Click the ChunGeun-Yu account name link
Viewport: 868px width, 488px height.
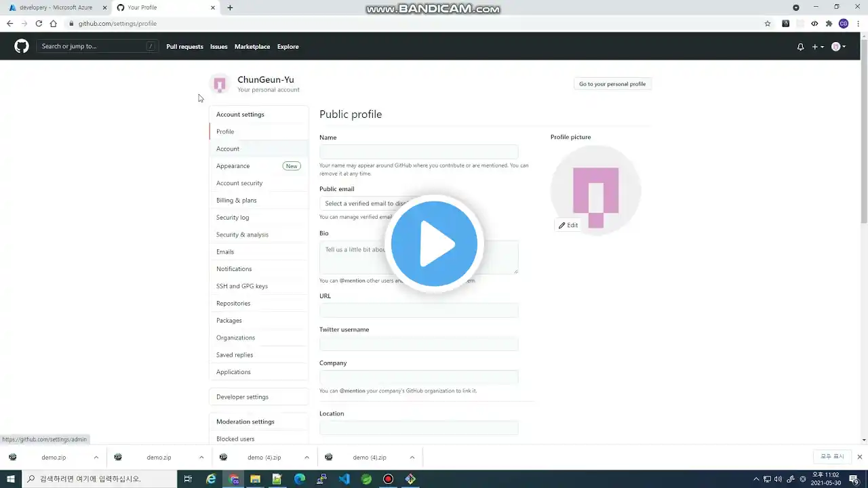[266, 79]
